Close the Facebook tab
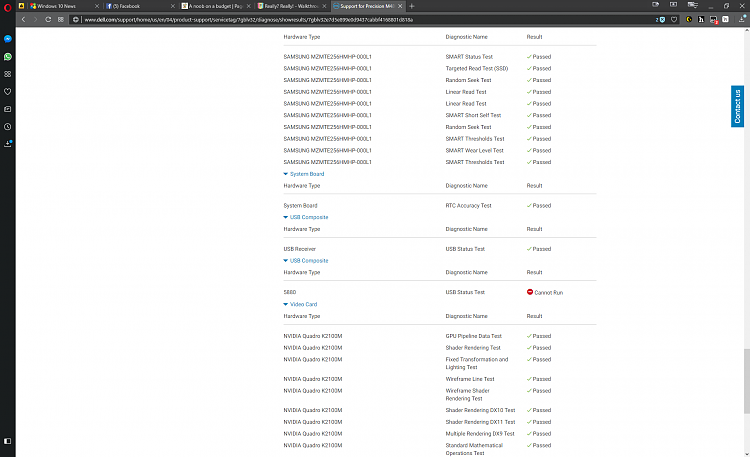Image resolution: width=750 pixels, height=457 pixels. tap(173, 6)
